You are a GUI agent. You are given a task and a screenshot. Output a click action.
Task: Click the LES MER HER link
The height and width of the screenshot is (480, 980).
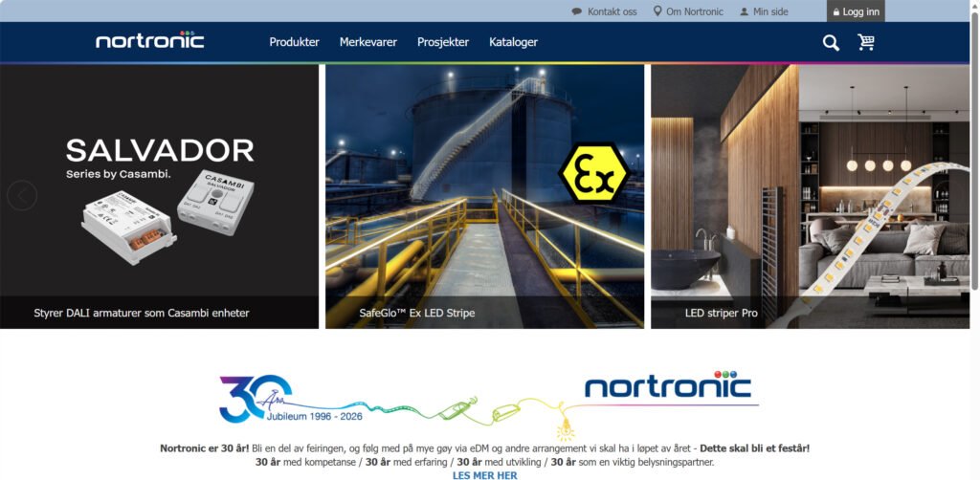pos(485,475)
